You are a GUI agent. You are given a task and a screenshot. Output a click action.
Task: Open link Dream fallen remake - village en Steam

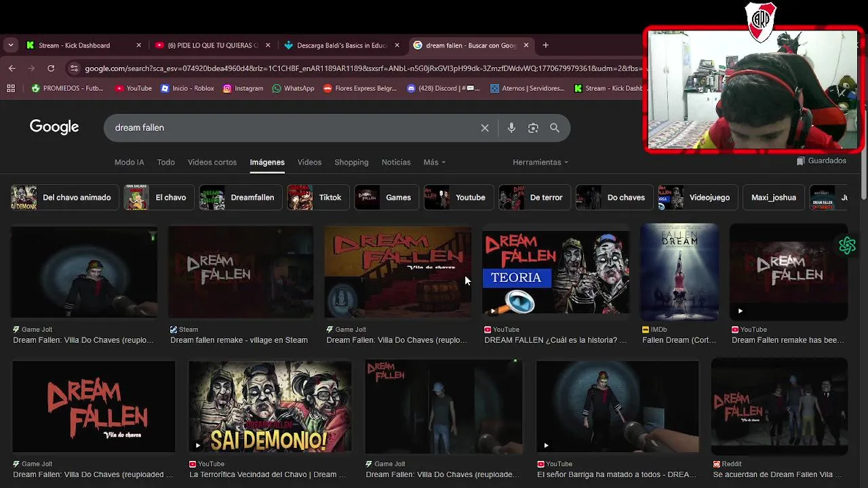tap(239, 340)
